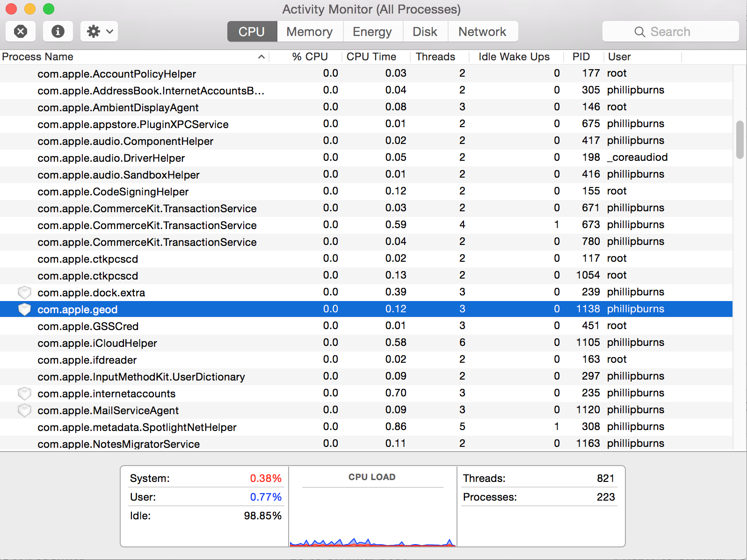Switch to the Network tab

(x=482, y=31)
